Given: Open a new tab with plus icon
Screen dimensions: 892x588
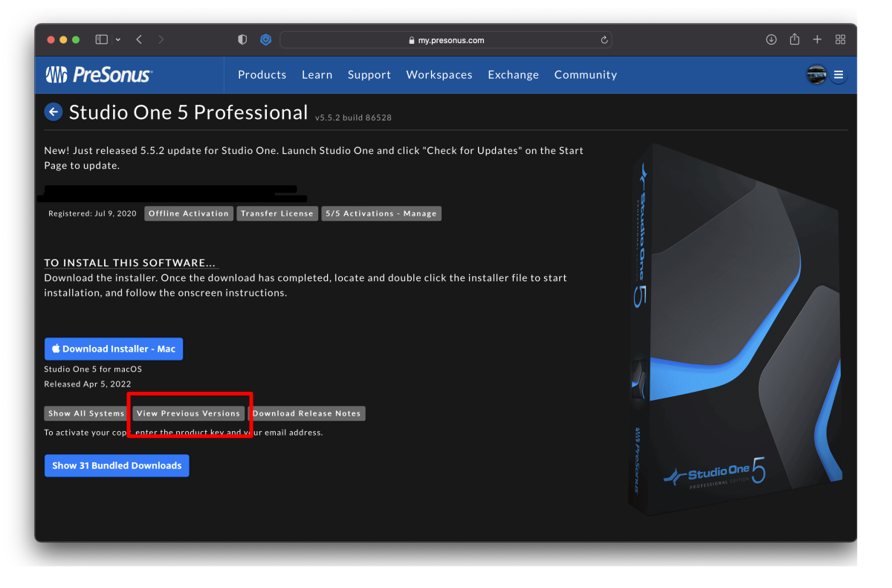Looking at the screenshot, I should coord(817,39).
